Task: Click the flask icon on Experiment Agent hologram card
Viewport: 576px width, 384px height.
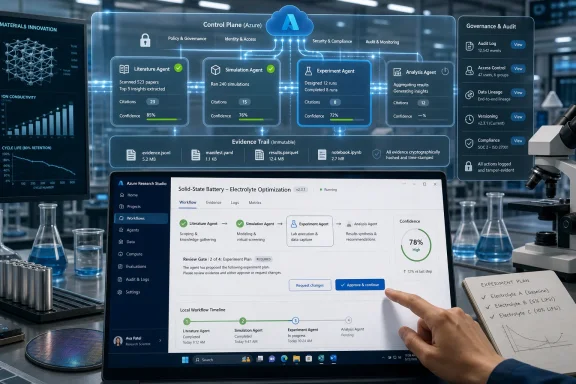Action: tap(308, 71)
